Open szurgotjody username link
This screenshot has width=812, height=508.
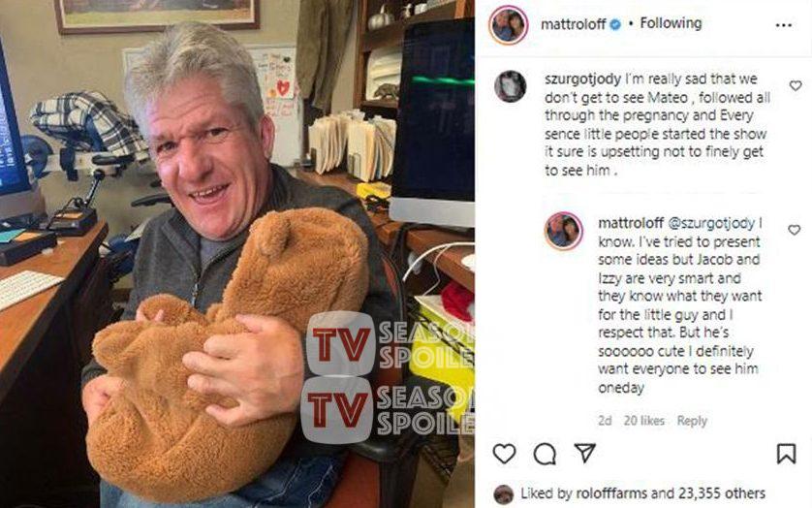[582, 79]
